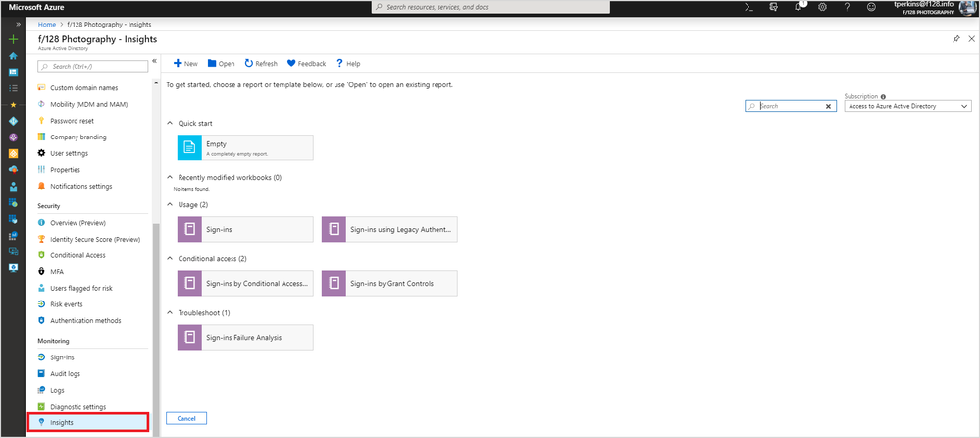Open the Subscription dropdown
980x438 pixels.
pyautogui.click(x=906, y=106)
